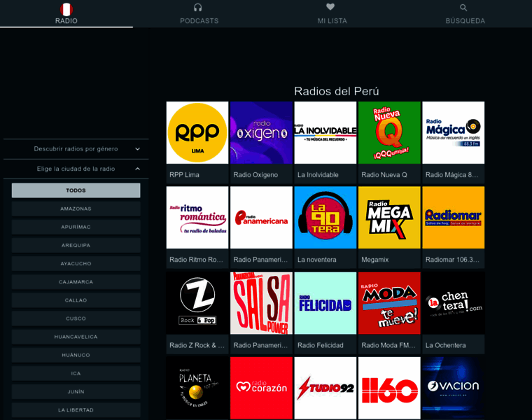The width and height of the screenshot is (532, 420).
Task: Choose the JUNÍN city filter
Action: [x=76, y=392]
